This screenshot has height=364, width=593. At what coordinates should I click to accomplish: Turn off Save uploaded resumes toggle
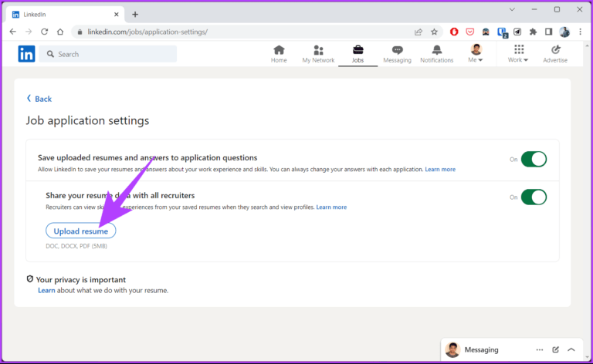point(534,160)
